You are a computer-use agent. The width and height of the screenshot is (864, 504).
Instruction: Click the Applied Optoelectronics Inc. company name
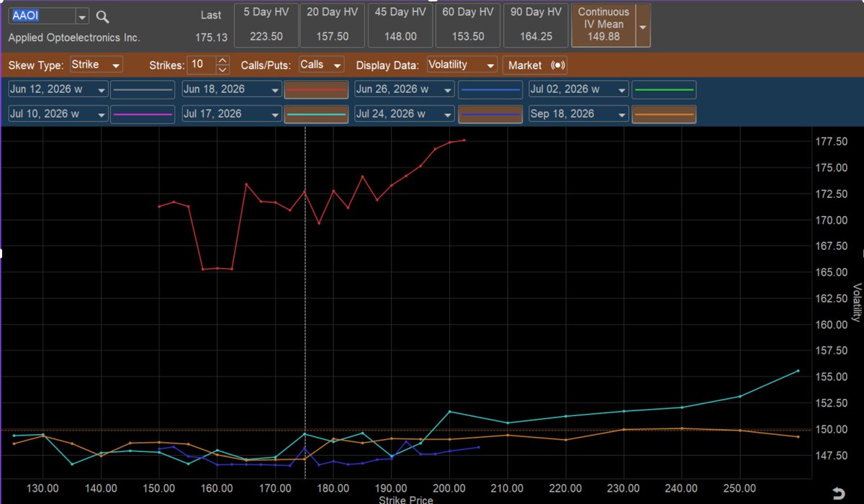pos(74,37)
